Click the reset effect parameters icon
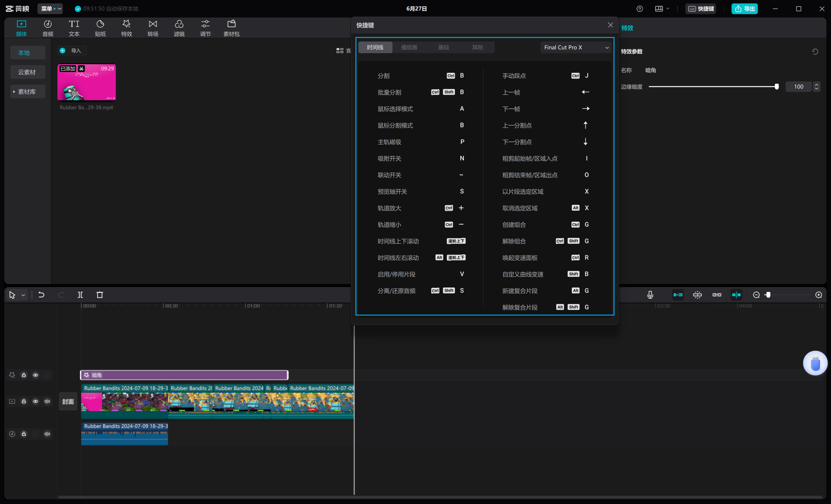The image size is (831, 504). point(815,52)
